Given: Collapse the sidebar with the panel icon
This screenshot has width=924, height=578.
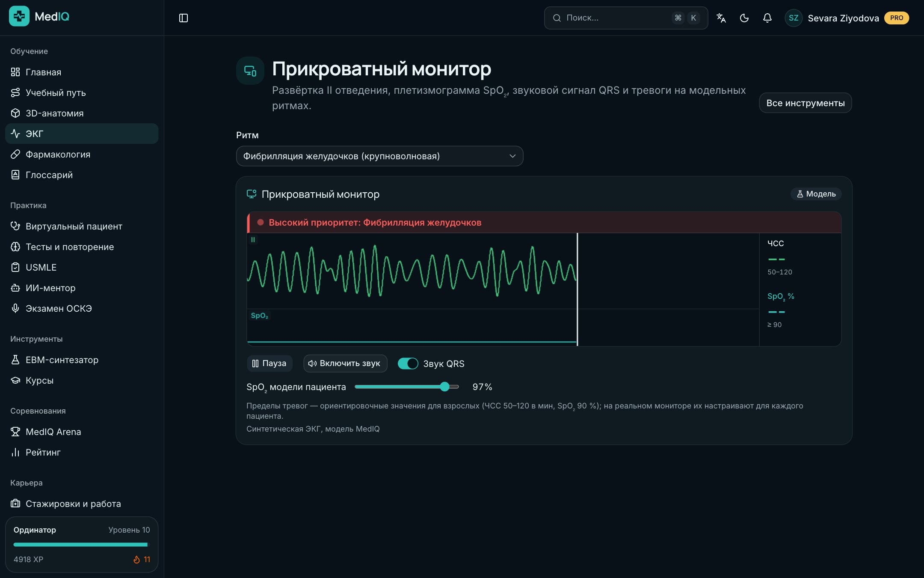Looking at the screenshot, I should [x=184, y=18].
